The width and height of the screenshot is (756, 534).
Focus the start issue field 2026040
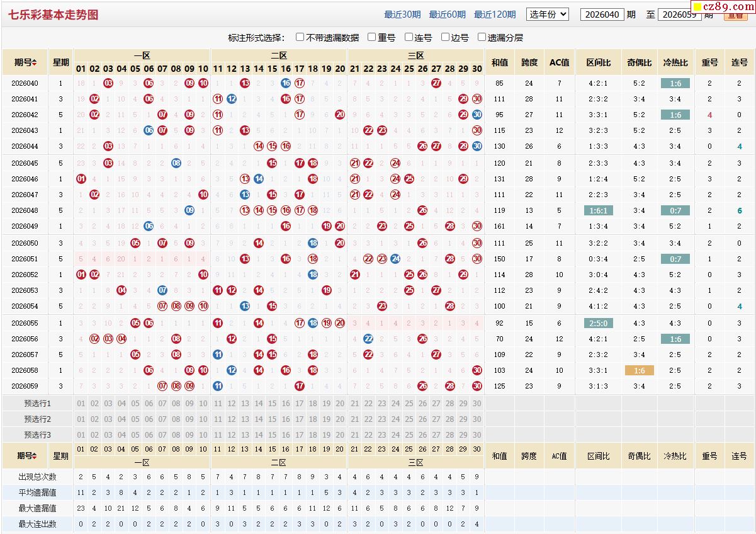point(602,14)
